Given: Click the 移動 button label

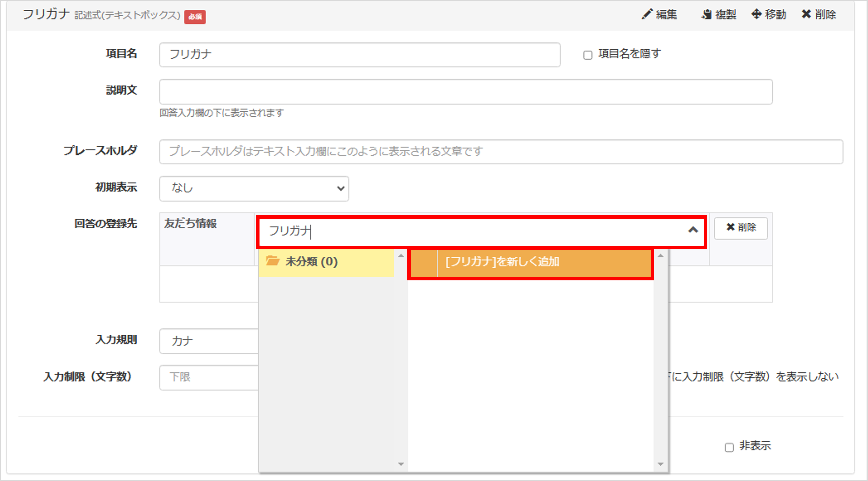Looking at the screenshot, I should [x=775, y=14].
